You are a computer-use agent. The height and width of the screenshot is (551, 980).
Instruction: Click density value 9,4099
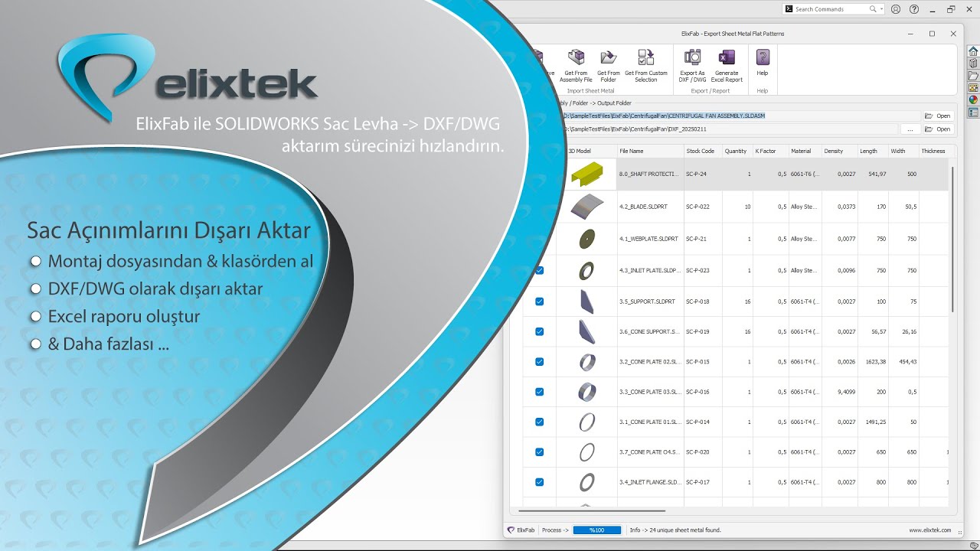pos(845,392)
